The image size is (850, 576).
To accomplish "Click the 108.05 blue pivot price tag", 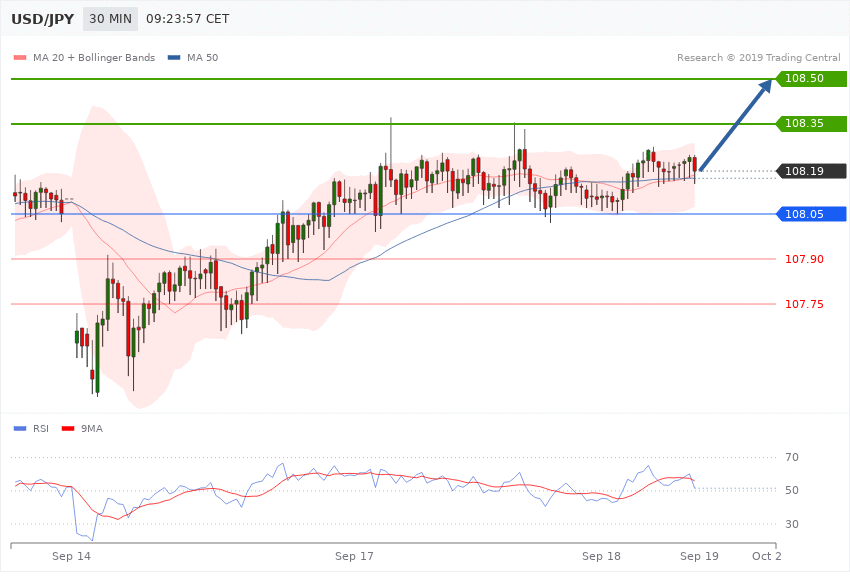I will [811, 214].
